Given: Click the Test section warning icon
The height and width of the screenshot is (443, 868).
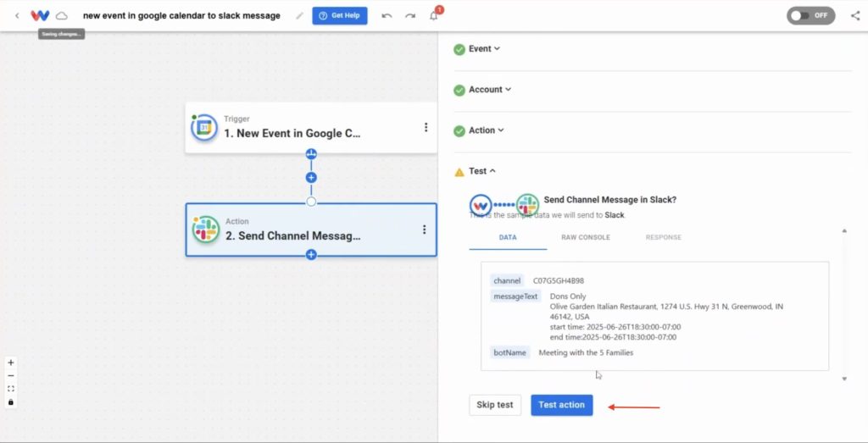Looking at the screenshot, I should point(459,172).
